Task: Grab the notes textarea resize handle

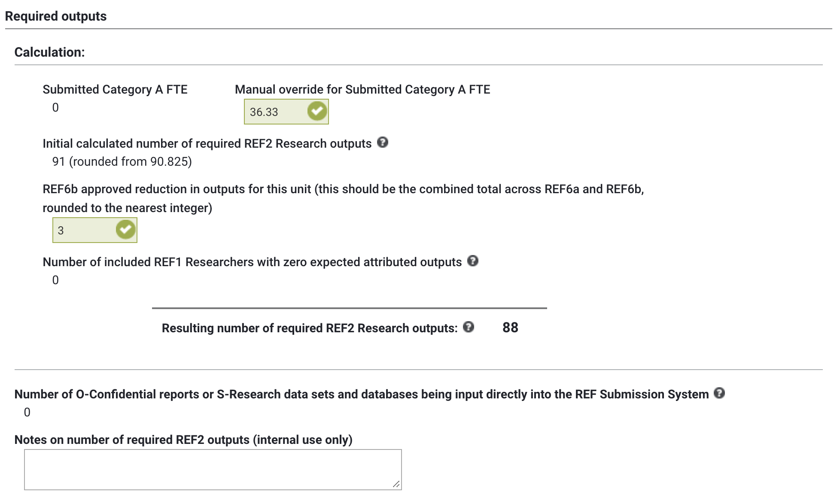Action: 396,484
